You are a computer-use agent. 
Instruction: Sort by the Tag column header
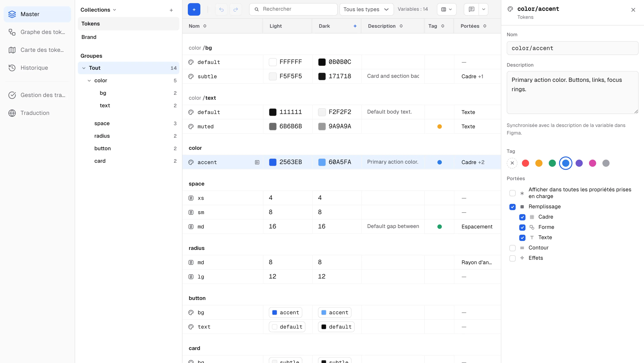tap(436, 26)
